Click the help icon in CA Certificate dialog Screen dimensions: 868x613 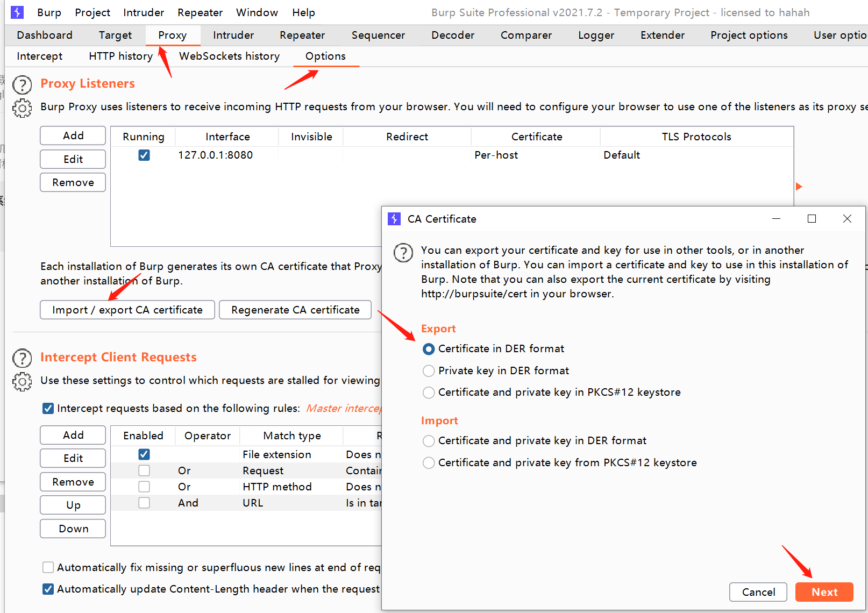tap(403, 253)
